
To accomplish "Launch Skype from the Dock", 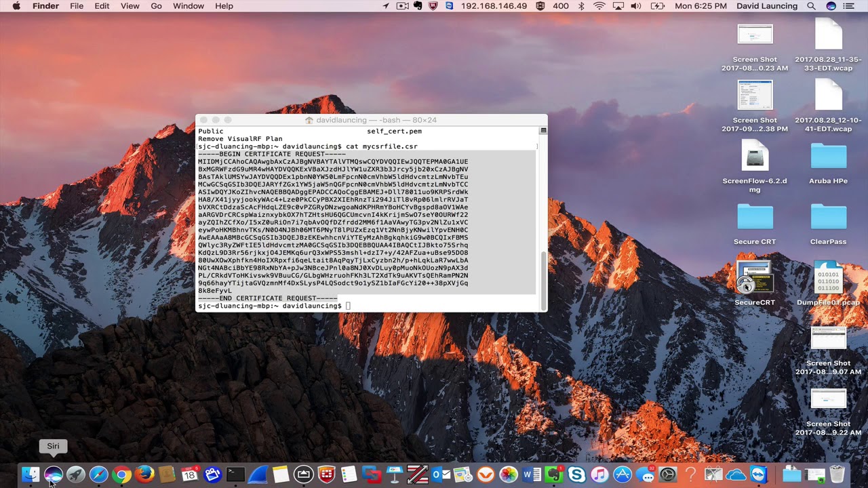I will coord(577,474).
